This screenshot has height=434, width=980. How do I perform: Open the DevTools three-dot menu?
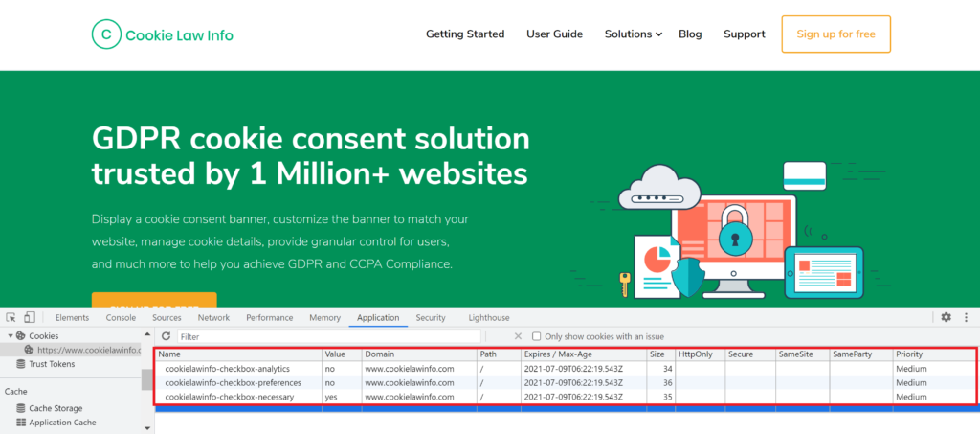click(x=967, y=317)
